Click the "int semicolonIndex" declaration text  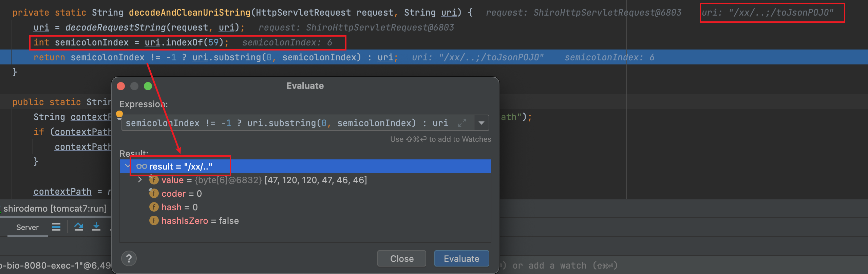pos(81,42)
